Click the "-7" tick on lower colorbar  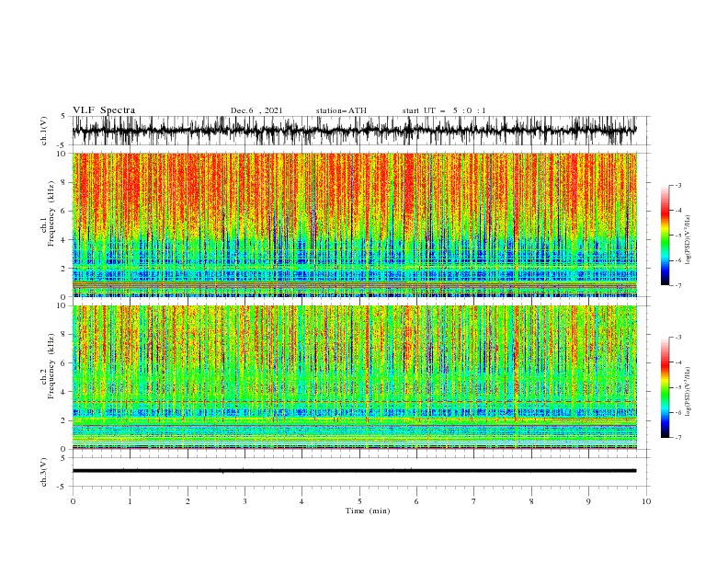(x=678, y=438)
